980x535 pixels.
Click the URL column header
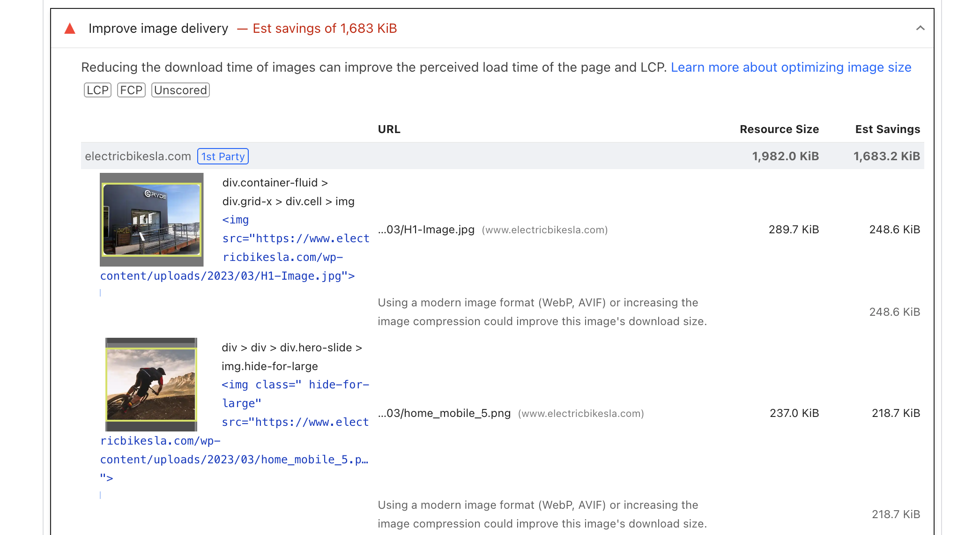(x=389, y=129)
